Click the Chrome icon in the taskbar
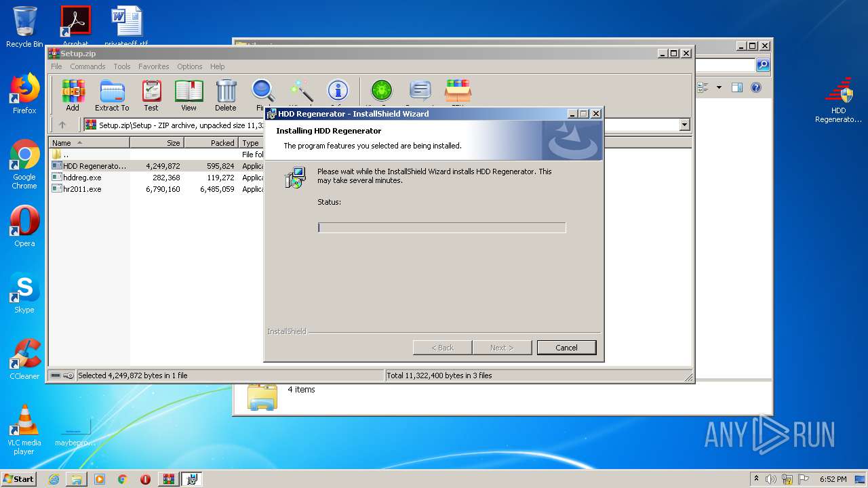 tap(123, 479)
